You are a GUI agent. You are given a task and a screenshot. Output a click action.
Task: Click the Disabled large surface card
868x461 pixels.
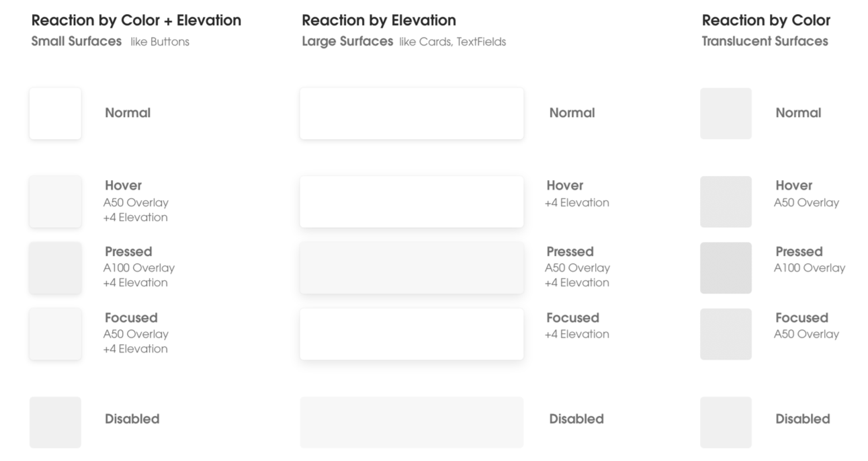pyautogui.click(x=411, y=422)
